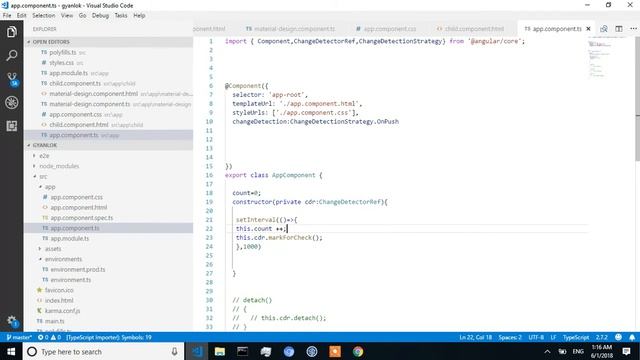Click the TypeScript version 2.7.2

[601, 337]
